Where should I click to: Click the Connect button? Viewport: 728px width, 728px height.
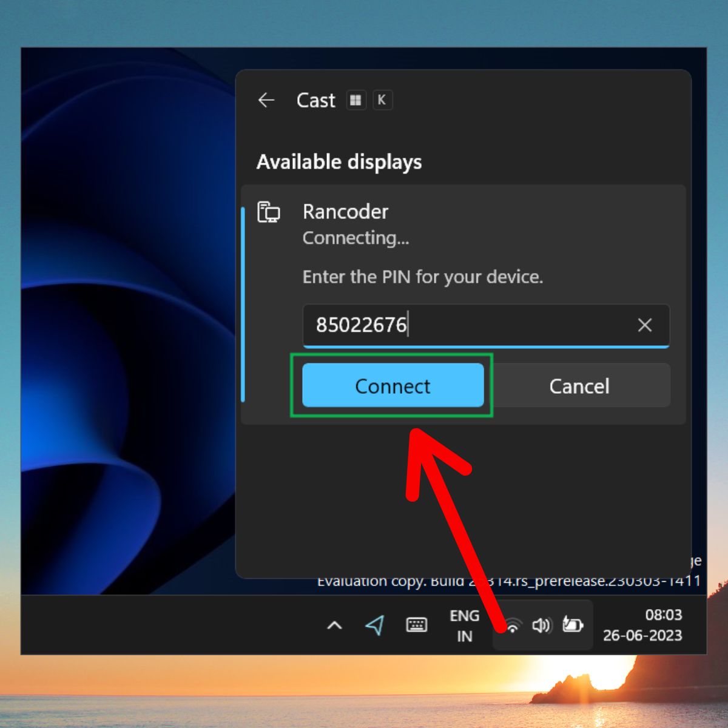(393, 386)
